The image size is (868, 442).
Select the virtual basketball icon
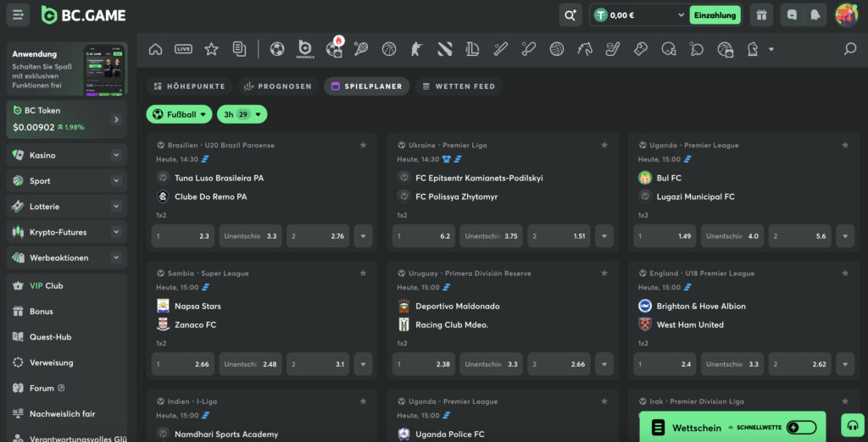[726, 49]
